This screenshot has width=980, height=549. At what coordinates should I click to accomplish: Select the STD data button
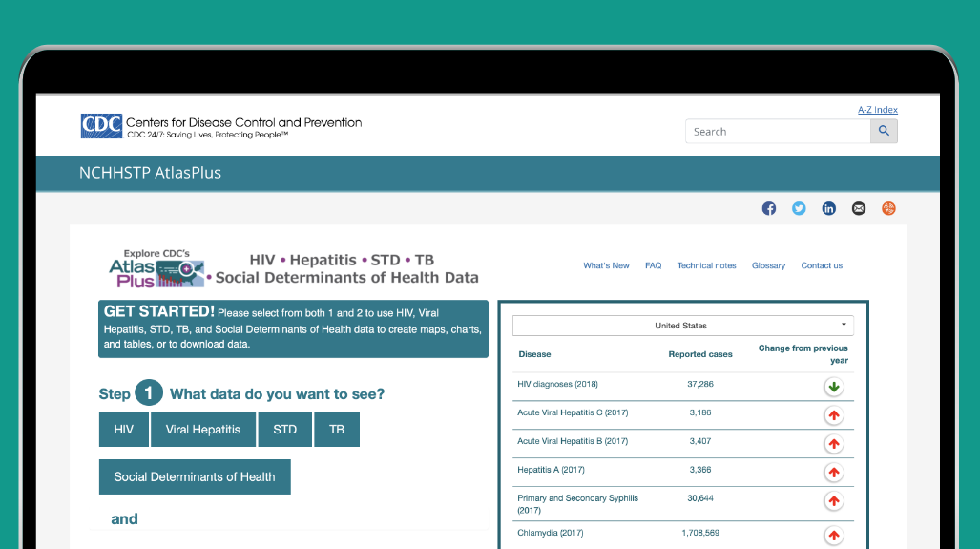285,430
